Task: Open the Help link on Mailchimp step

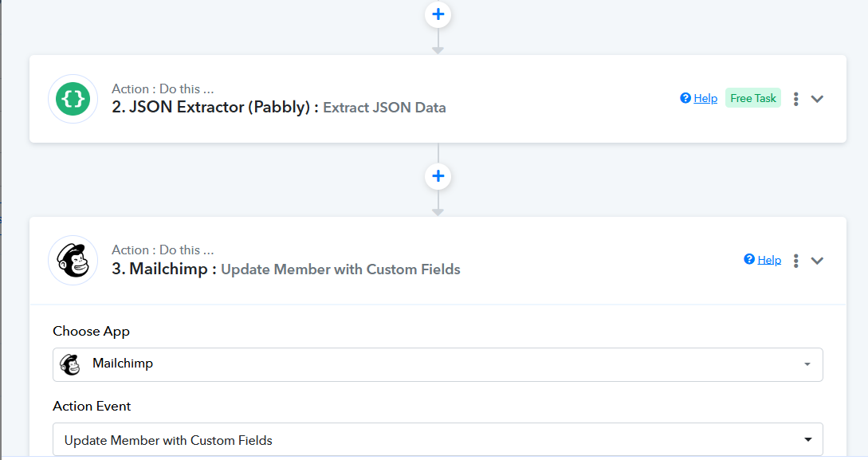Action: [769, 260]
